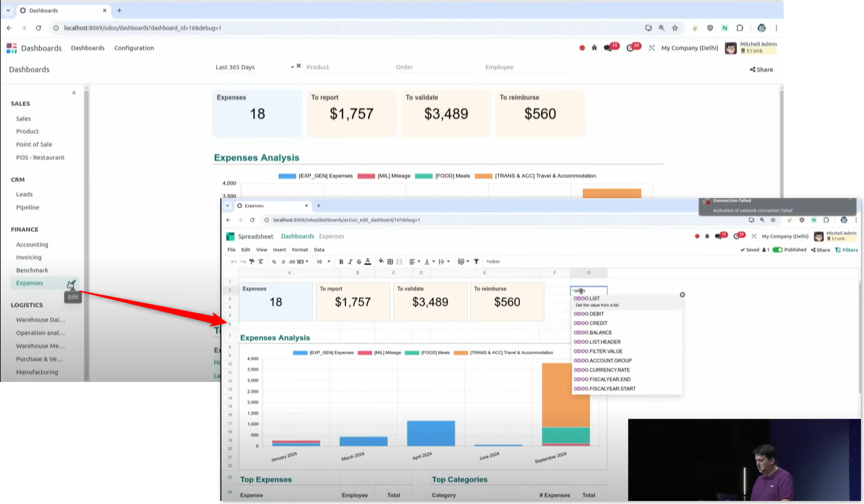The image size is (864, 504).
Task: Open the Edit menu in Spreadsheet
Action: pyautogui.click(x=245, y=250)
